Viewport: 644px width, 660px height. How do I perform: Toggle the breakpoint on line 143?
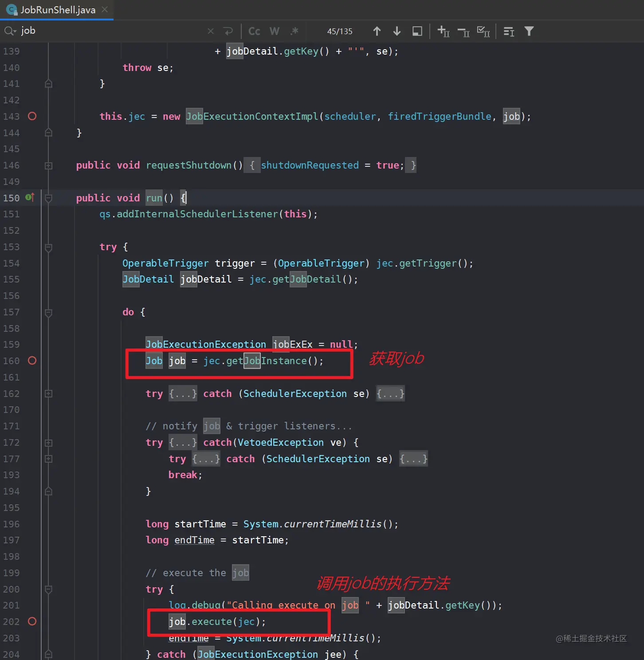coord(32,116)
